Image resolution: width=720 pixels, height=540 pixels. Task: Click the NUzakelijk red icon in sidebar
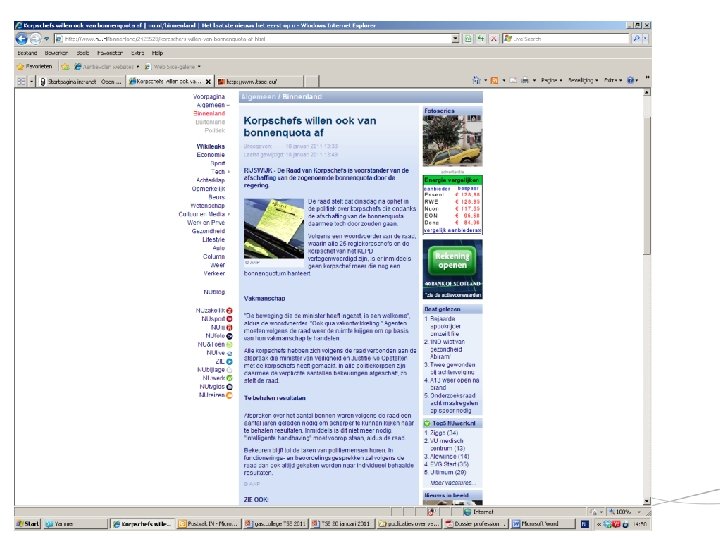click(229, 311)
